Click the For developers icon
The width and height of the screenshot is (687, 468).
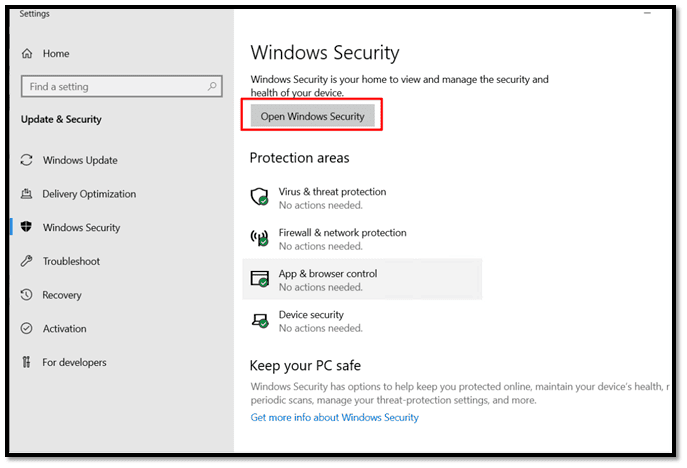tap(26, 363)
